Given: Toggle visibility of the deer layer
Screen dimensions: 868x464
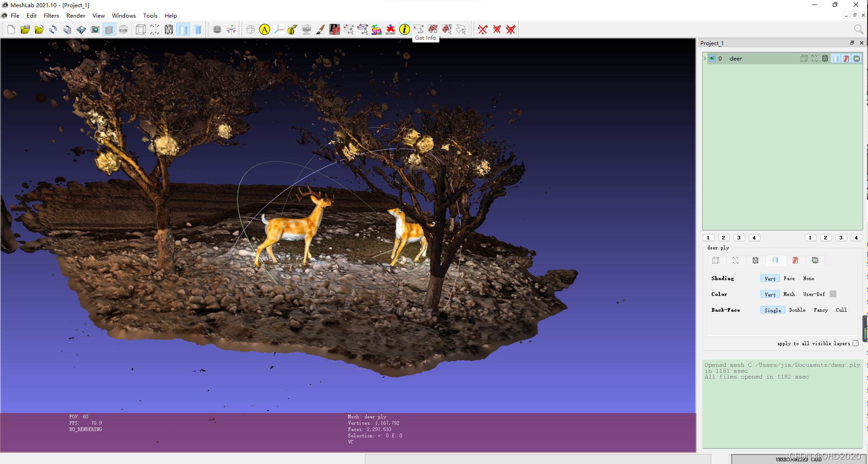Looking at the screenshot, I should (x=712, y=58).
